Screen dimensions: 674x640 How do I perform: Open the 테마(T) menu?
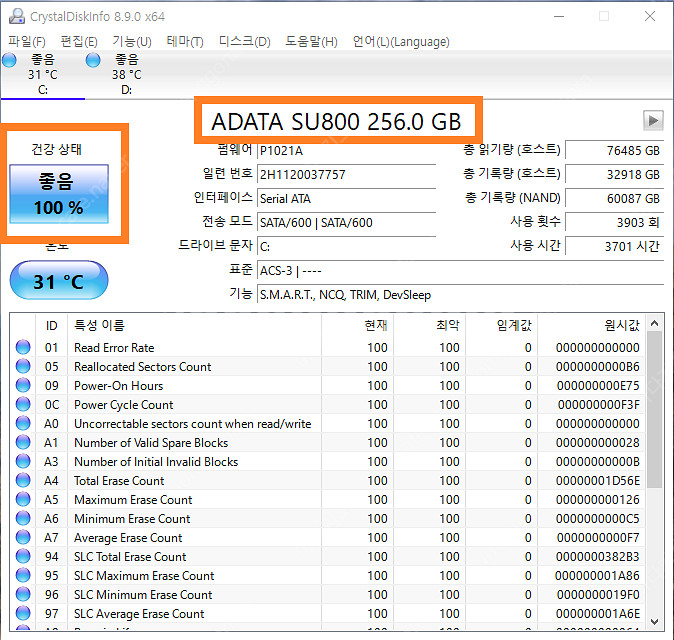[x=185, y=42]
